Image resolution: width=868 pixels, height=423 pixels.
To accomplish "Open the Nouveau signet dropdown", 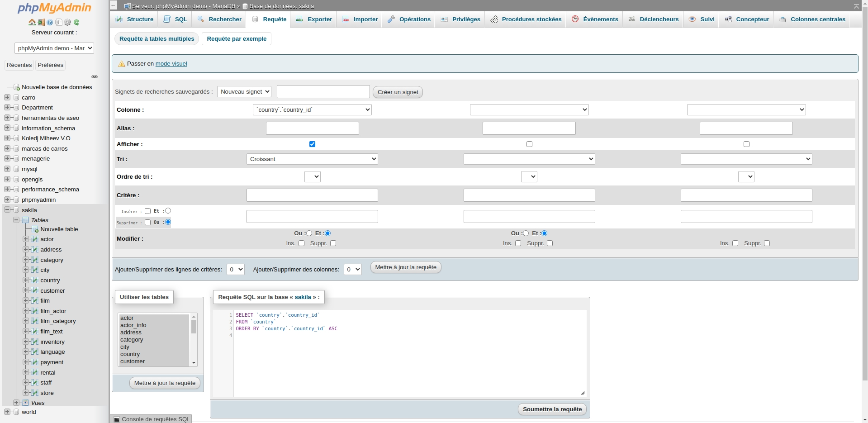I will 244,91.
